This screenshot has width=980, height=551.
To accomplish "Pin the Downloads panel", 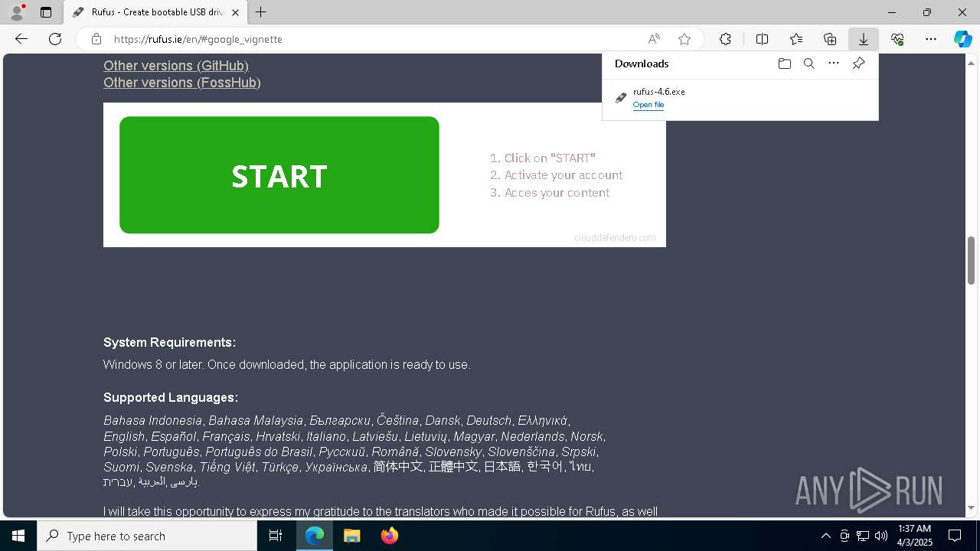I will click(858, 64).
